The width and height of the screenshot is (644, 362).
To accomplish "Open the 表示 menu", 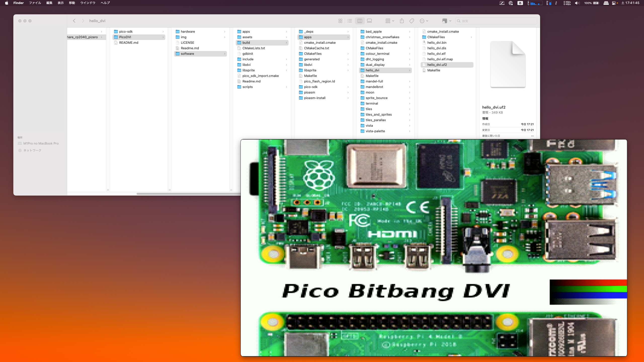I will pyautogui.click(x=61, y=3).
